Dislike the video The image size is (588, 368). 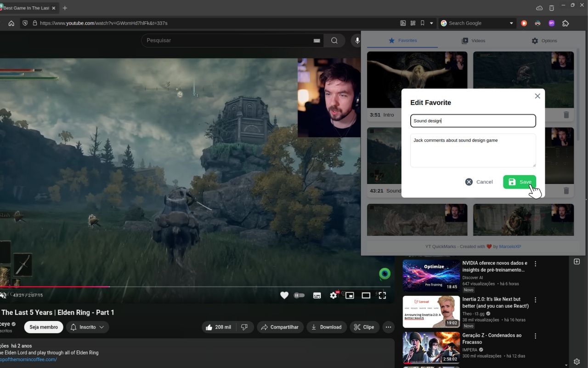point(245,327)
